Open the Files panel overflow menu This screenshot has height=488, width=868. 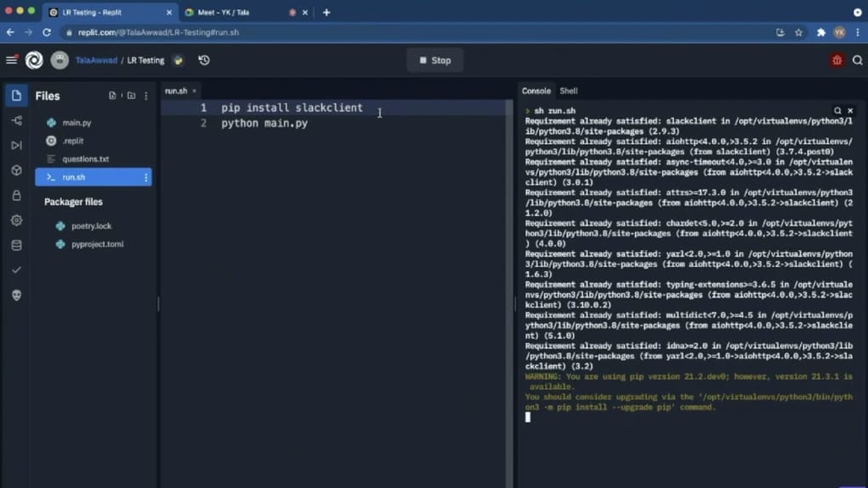pos(146,95)
